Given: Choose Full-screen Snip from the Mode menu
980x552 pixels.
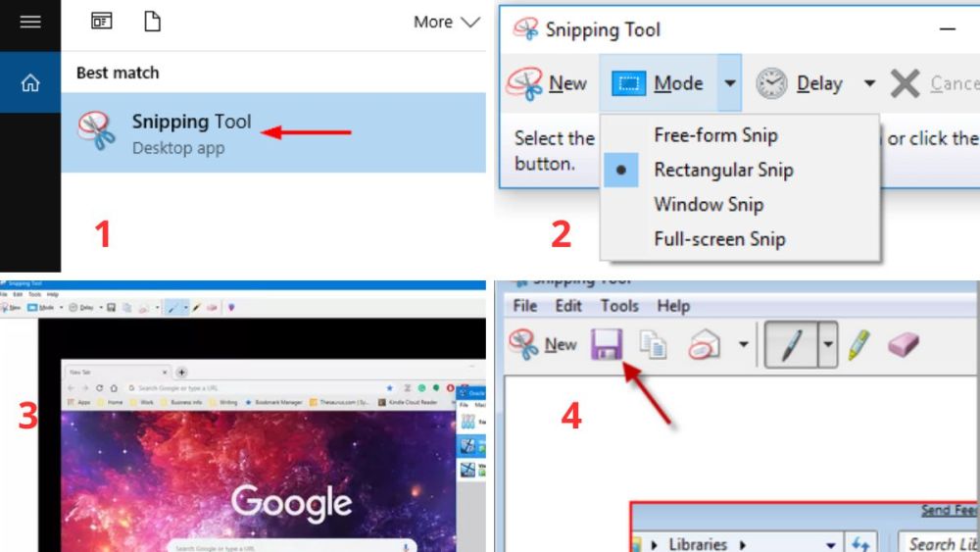Looking at the screenshot, I should [719, 239].
